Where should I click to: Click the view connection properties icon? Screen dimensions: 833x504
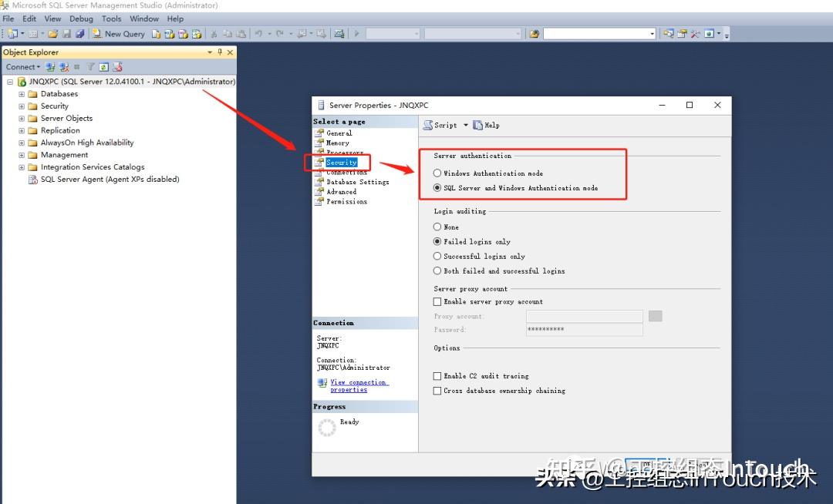(x=322, y=382)
